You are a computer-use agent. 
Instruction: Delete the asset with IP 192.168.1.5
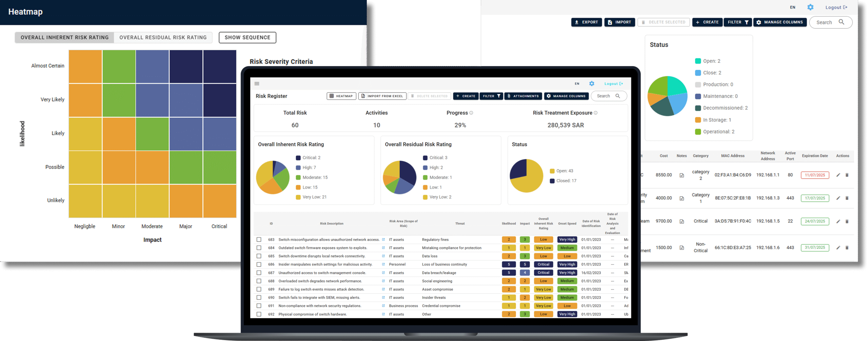tap(847, 221)
